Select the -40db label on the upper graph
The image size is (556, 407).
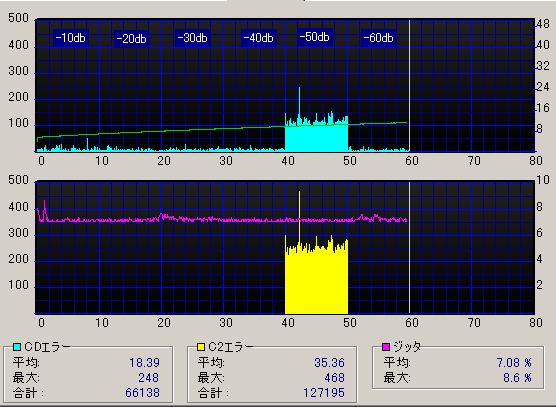tap(258, 38)
